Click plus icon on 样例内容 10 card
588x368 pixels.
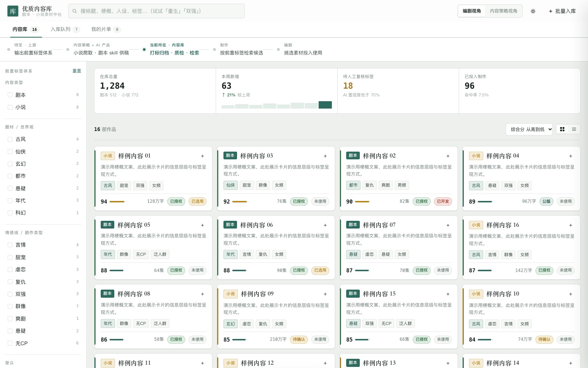click(571, 294)
